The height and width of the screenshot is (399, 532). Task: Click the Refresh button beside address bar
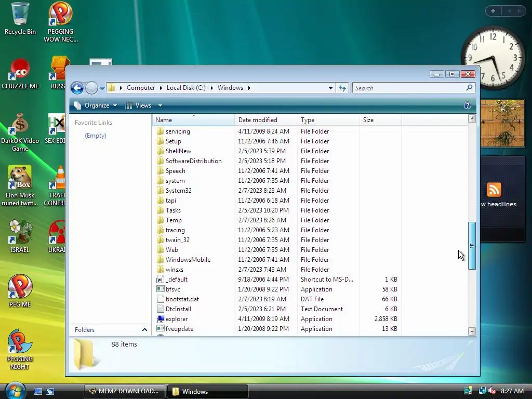(342, 88)
